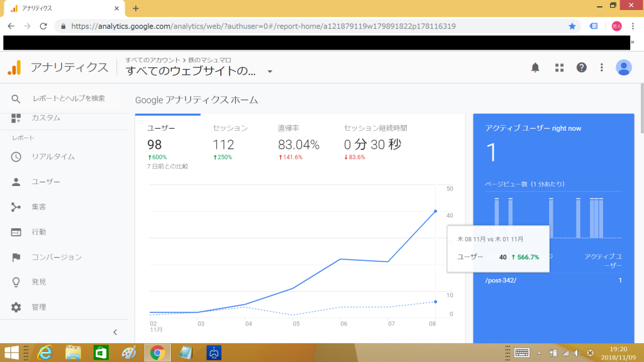The image size is (644, 362).
Task: Open notifications bell icon
Action: coord(535,68)
